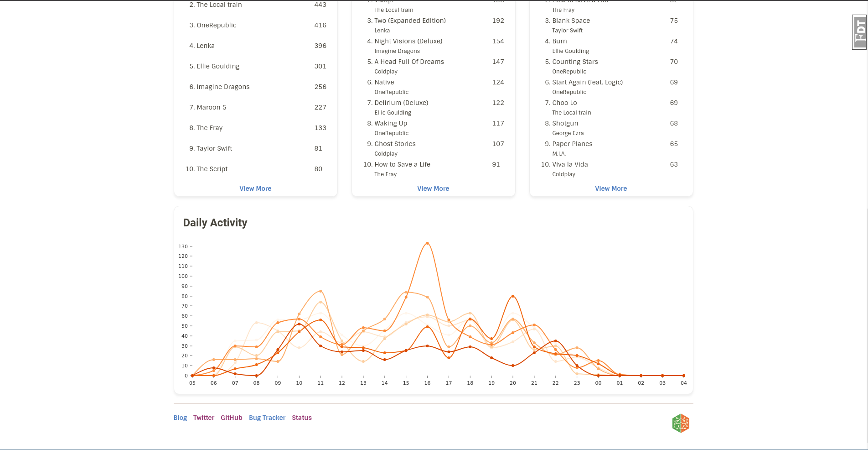Open album Ghost Stories
Image resolution: width=868 pixels, height=450 pixels.
coord(395,144)
